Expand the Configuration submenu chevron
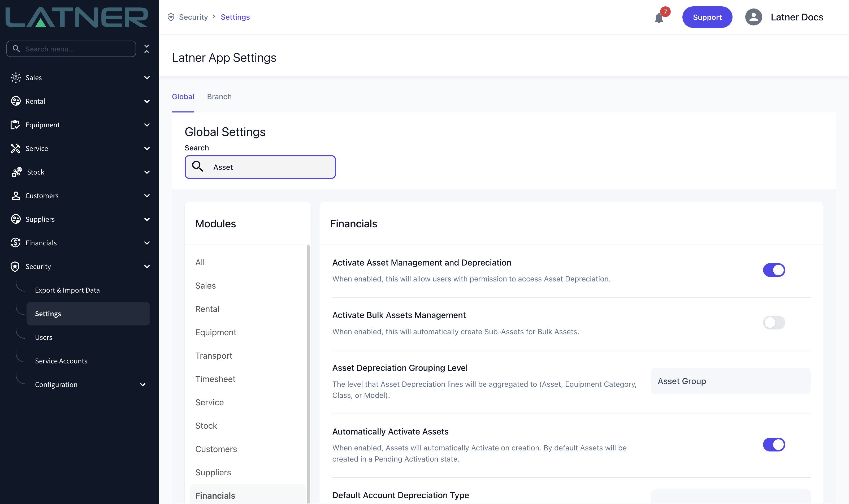This screenshot has height=504, width=849. point(143,384)
